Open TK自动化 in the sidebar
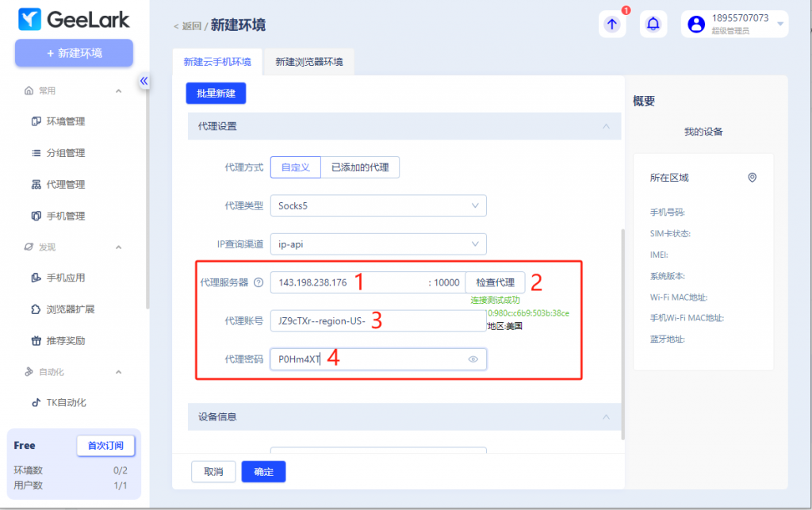This screenshot has height=510, width=812. (65, 402)
